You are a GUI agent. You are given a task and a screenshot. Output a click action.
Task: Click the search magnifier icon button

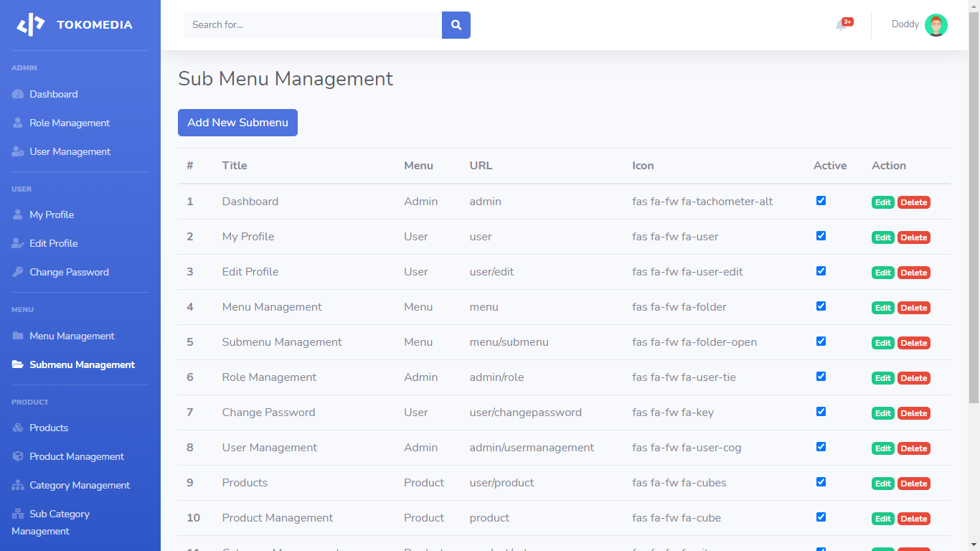click(x=456, y=25)
